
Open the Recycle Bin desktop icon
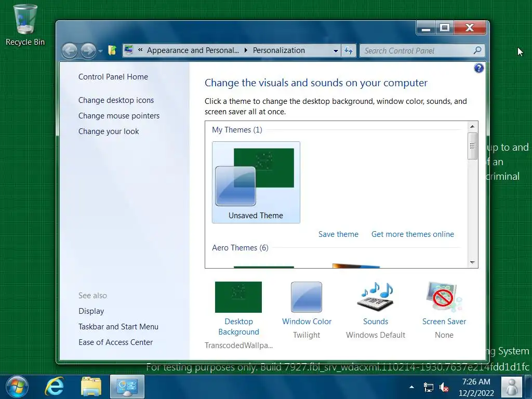tap(25, 25)
